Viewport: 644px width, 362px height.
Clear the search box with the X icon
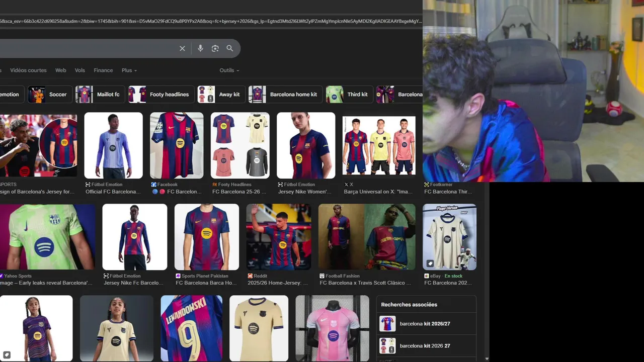(x=182, y=48)
